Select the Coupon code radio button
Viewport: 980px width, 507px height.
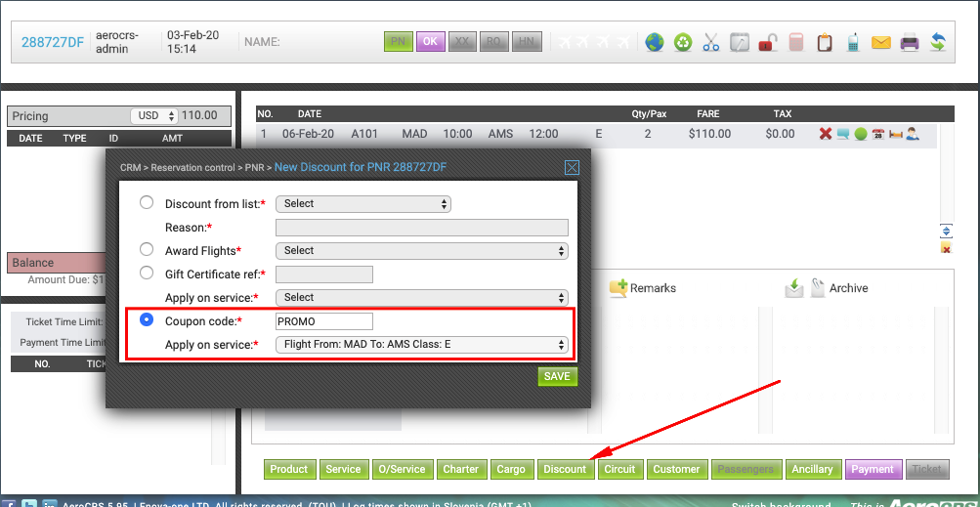[147, 320]
